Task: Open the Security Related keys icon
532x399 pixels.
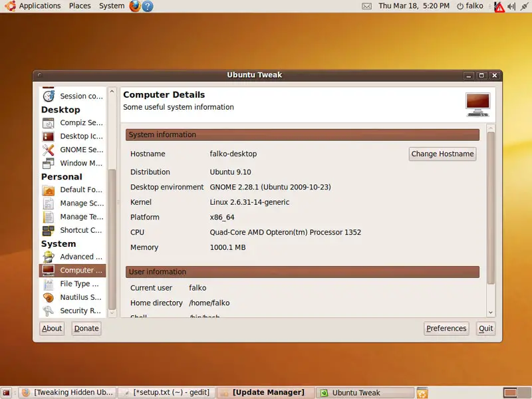Action: click(49, 311)
